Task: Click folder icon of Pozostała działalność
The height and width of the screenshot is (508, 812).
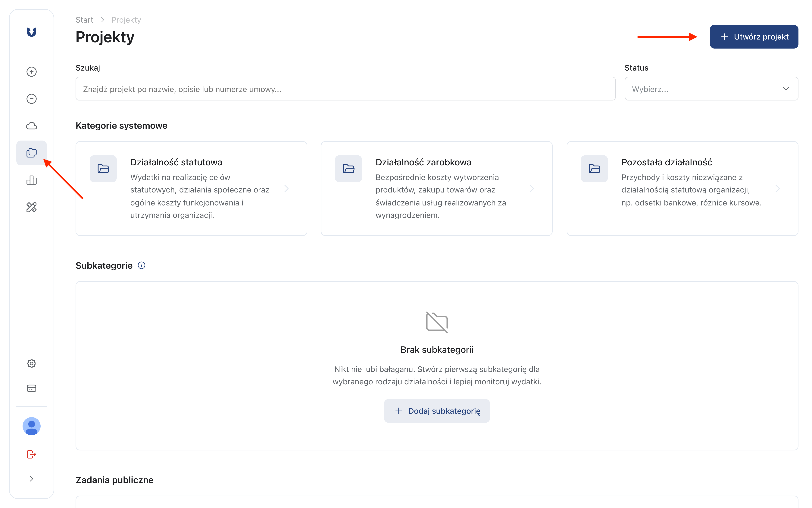Action: [594, 169]
